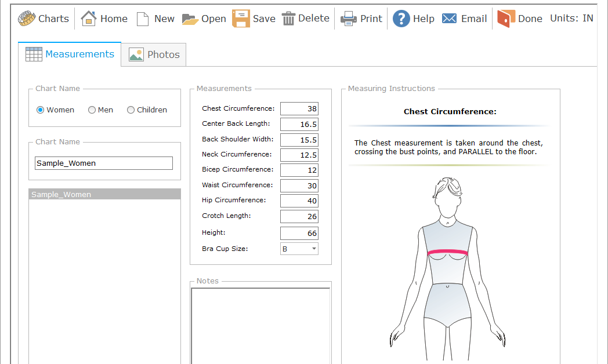
Task: Open a chart via the folder icon
Action: click(190, 19)
